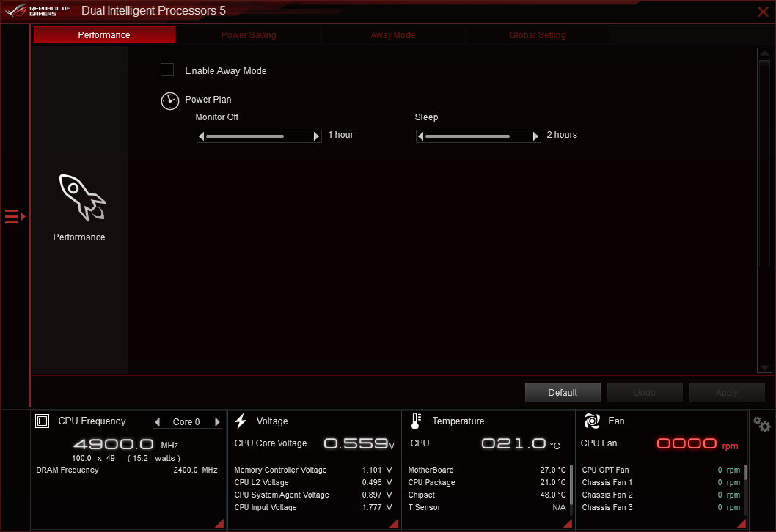This screenshot has width=776, height=532.
Task: Click the Power Plan clock icon
Action: 169,101
